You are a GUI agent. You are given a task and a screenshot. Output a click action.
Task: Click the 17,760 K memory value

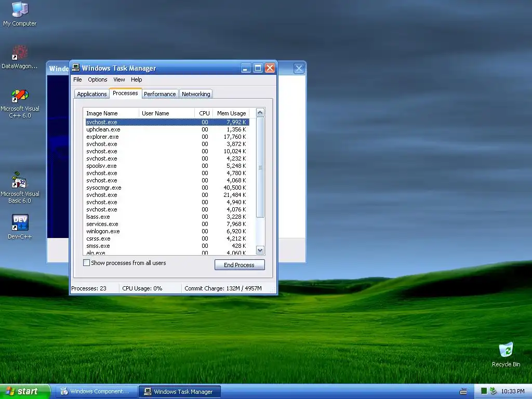tap(235, 137)
